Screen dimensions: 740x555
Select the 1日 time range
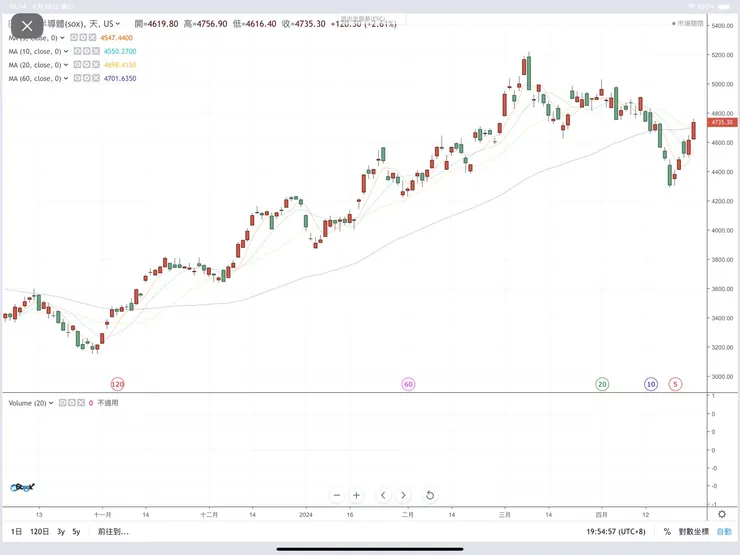point(17,531)
